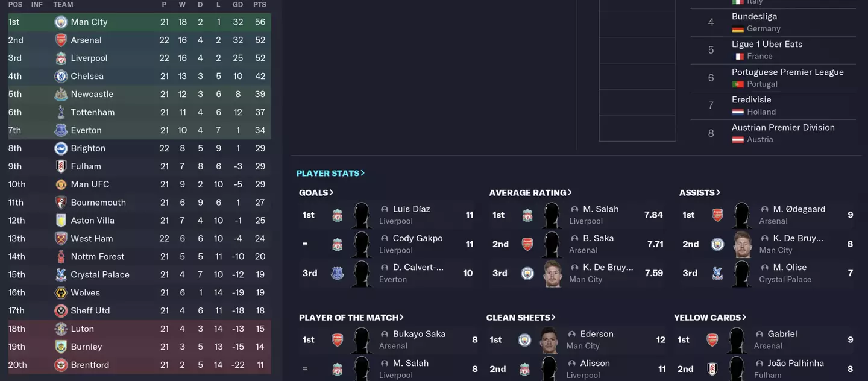Click Brentford crest at bottom of table
This screenshot has width=868, height=381.
[x=61, y=365]
